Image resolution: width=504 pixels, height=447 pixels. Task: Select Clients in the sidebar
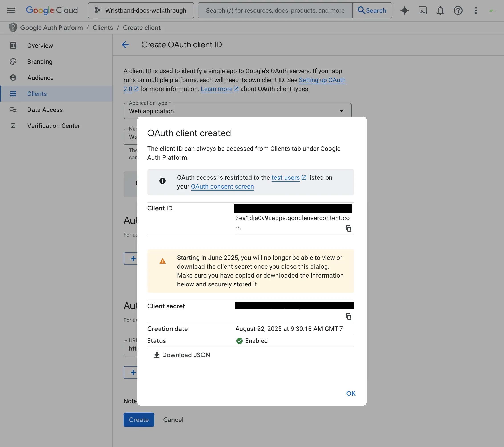[x=56, y=94]
